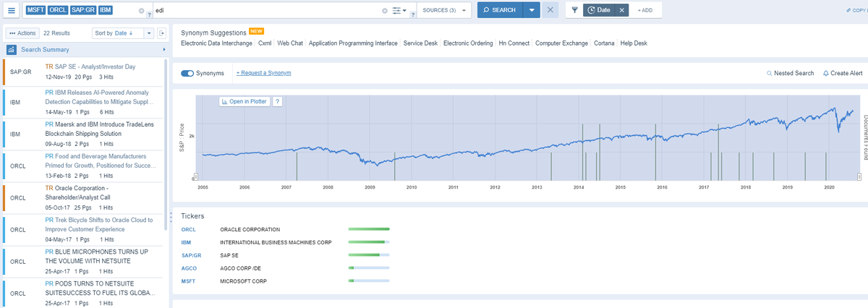Select the Date filter chip
Viewport: 868px width, 308px height.
(x=600, y=10)
